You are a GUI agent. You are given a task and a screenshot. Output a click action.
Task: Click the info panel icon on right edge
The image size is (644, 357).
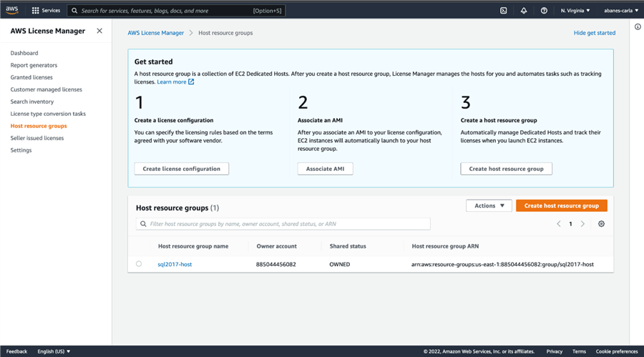pos(638,27)
